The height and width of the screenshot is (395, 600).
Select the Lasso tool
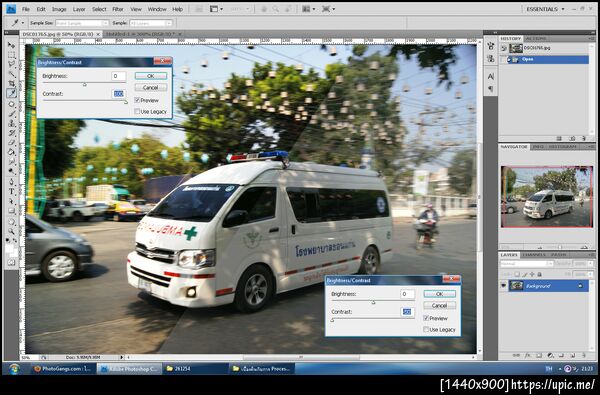(x=11, y=64)
